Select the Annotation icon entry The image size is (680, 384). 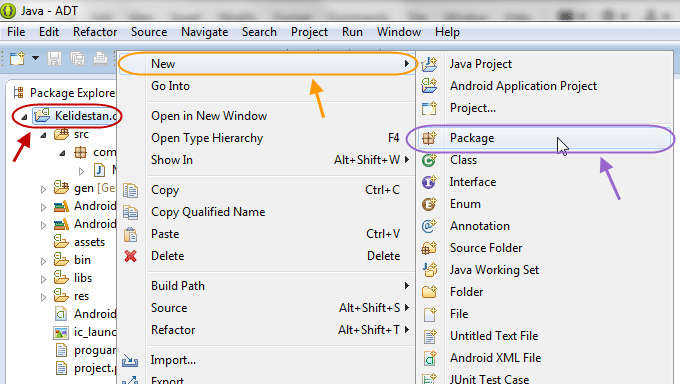(x=429, y=226)
